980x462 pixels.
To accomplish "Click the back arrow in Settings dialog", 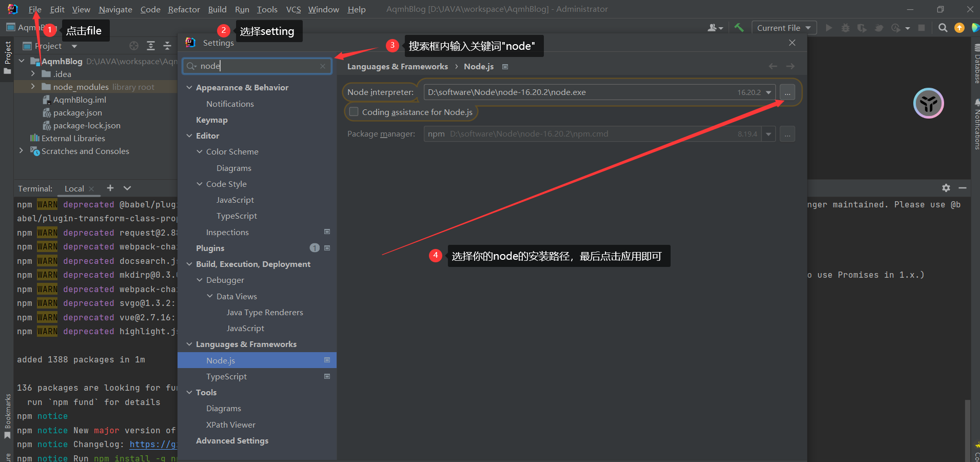I will [773, 66].
